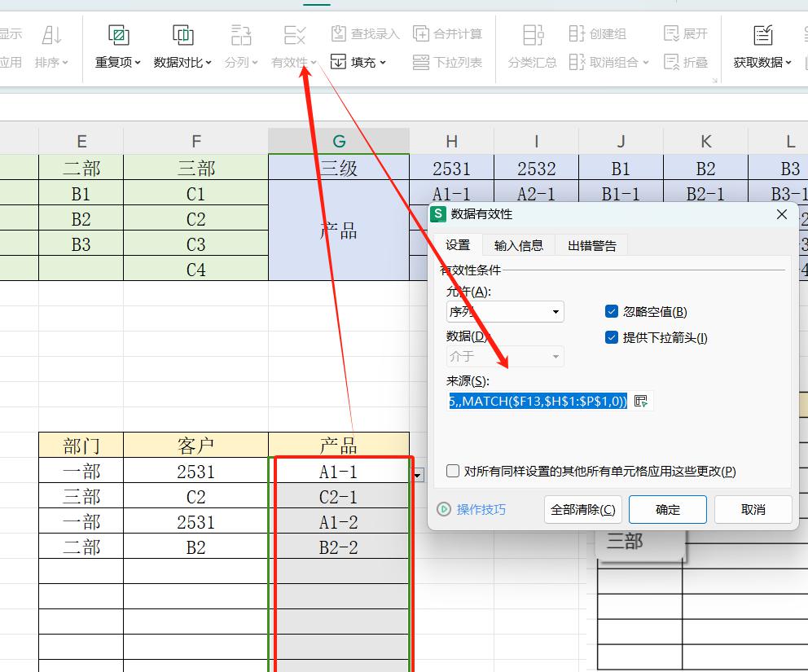Expand the 填充 dropdown arrow
Screen dimensions: 808x672
coord(382,63)
